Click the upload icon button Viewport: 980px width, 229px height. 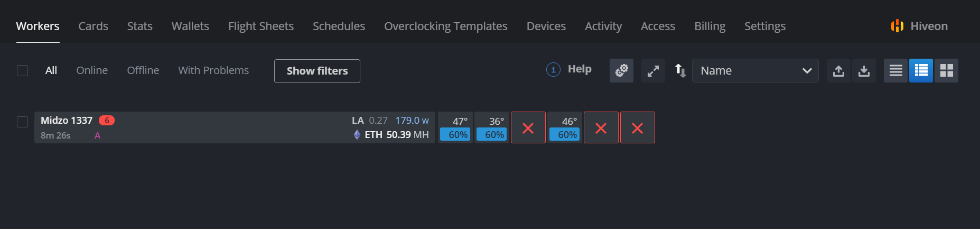tap(838, 70)
